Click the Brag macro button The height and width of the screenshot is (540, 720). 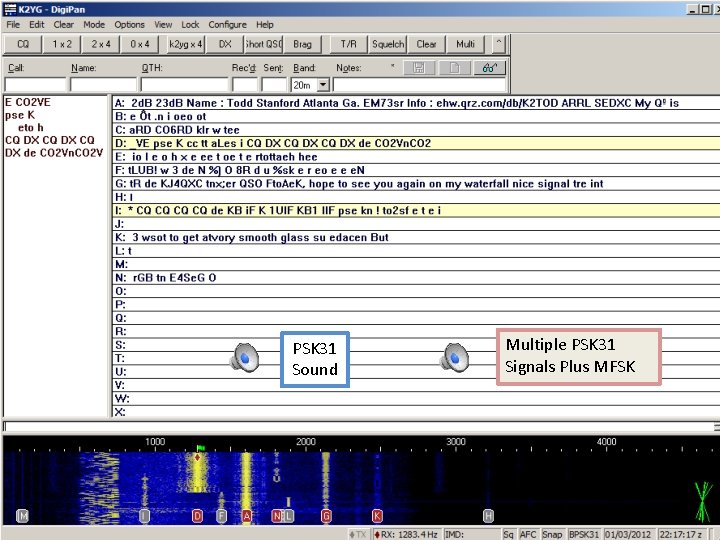[x=302, y=44]
